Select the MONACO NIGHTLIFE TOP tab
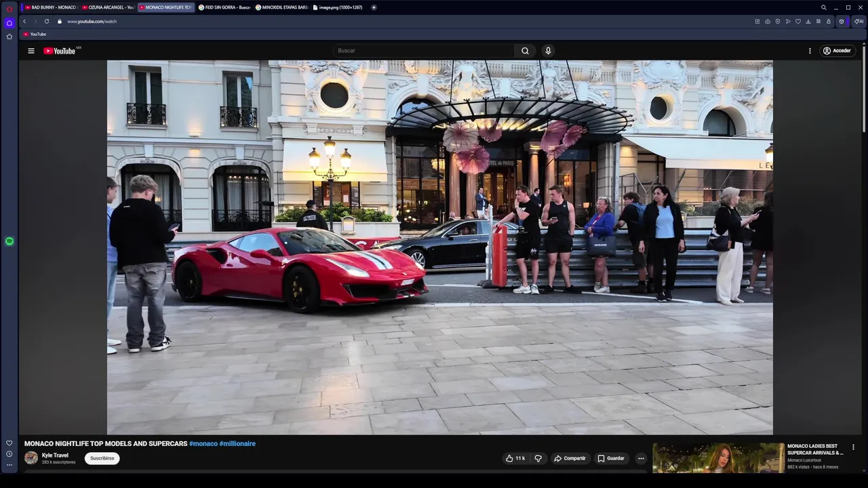Image resolution: width=868 pixels, height=488 pixels. (x=166, y=7)
